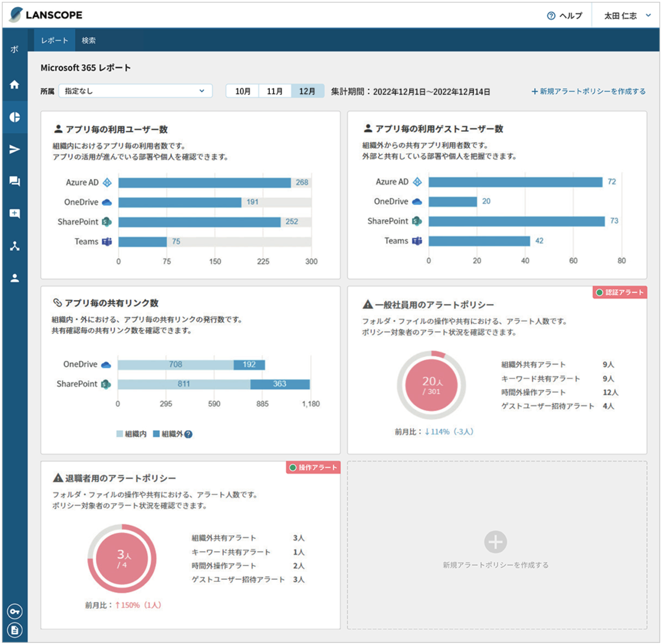Screen dimensions: 662x644
Task: Click the 20人 / 301 donut chart
Action: point(432,385)
